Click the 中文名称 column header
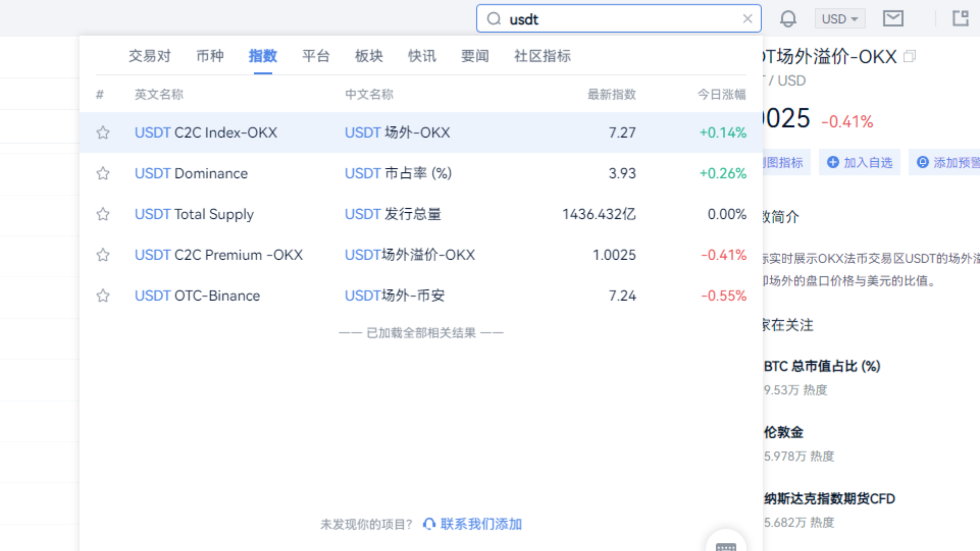 (369, 94)
